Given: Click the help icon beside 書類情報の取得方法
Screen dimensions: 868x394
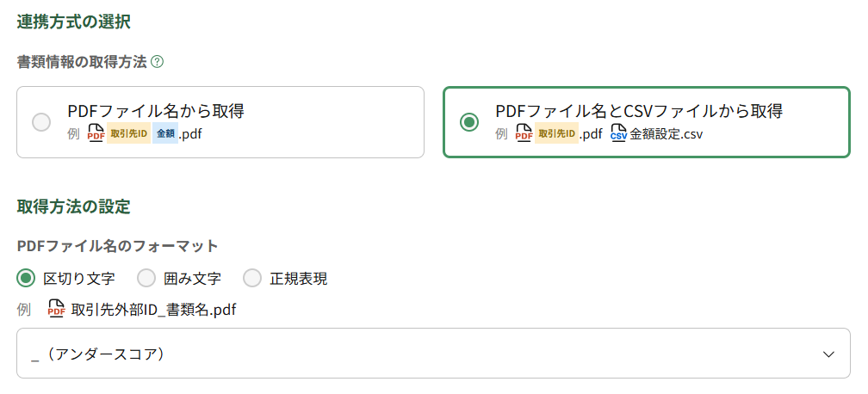Looking at the screenshot, I should [x=158, y=63].
